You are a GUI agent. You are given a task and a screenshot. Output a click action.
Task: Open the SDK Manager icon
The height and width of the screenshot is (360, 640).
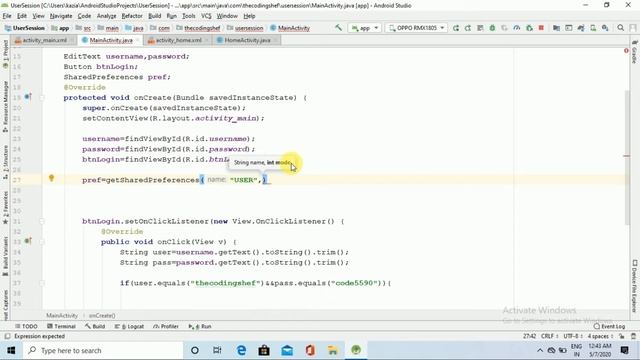605,28
